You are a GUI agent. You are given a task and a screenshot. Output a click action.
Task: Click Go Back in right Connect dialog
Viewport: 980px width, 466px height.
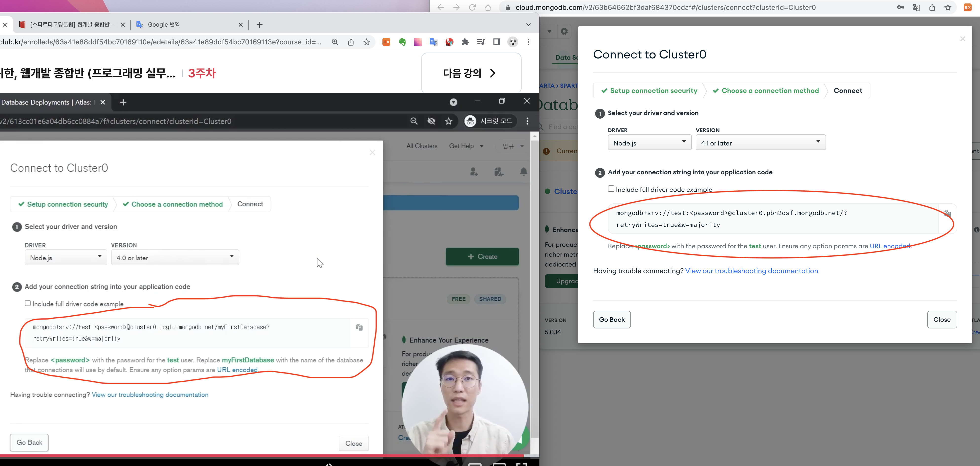[612, 319]
